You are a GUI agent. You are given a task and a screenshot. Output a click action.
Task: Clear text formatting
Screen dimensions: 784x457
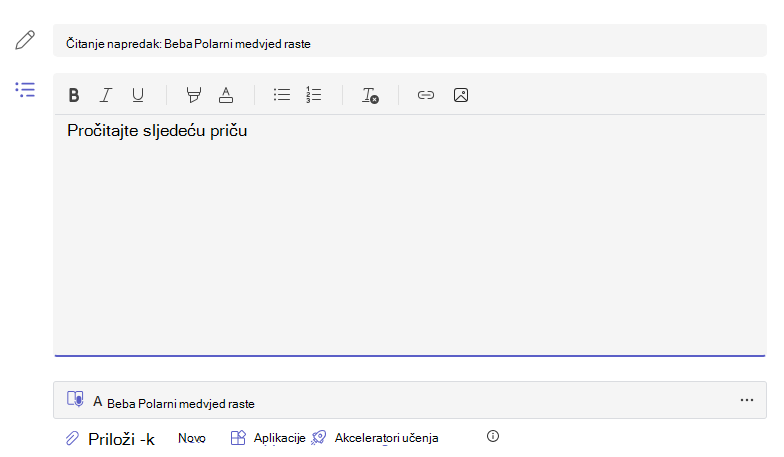pos(370,95)
